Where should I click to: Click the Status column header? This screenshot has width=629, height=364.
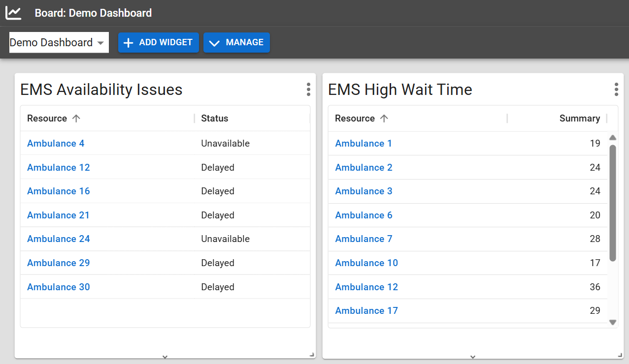215,118
